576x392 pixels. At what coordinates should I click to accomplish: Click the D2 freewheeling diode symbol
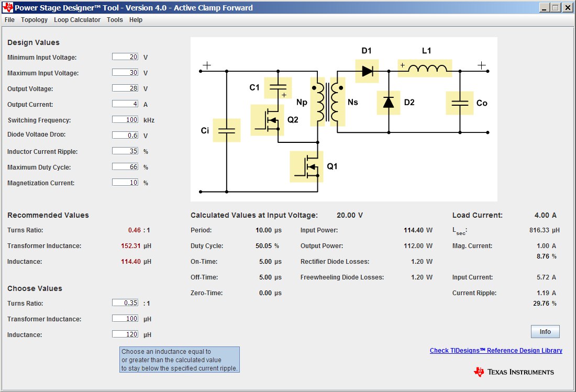pos(389,103)
